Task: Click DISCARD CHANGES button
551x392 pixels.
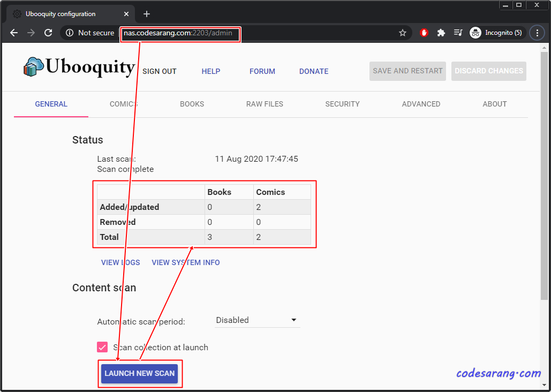Action: 489,71
